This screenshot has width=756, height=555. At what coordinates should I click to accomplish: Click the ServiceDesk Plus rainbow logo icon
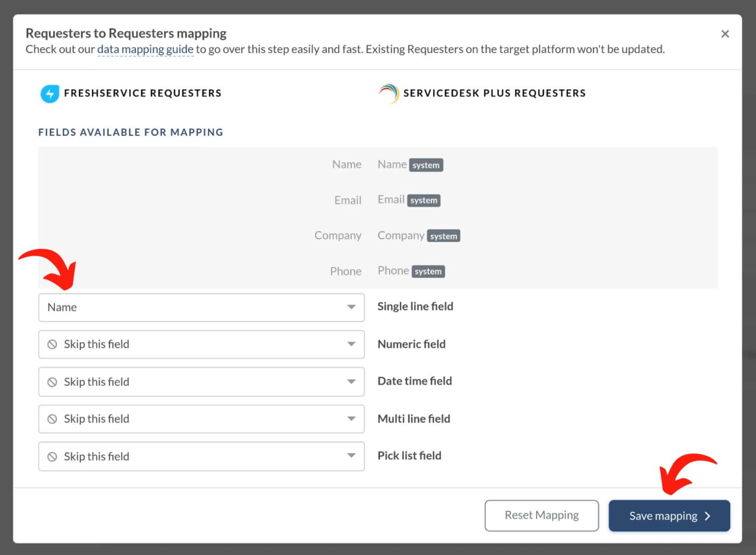[388, 93]
